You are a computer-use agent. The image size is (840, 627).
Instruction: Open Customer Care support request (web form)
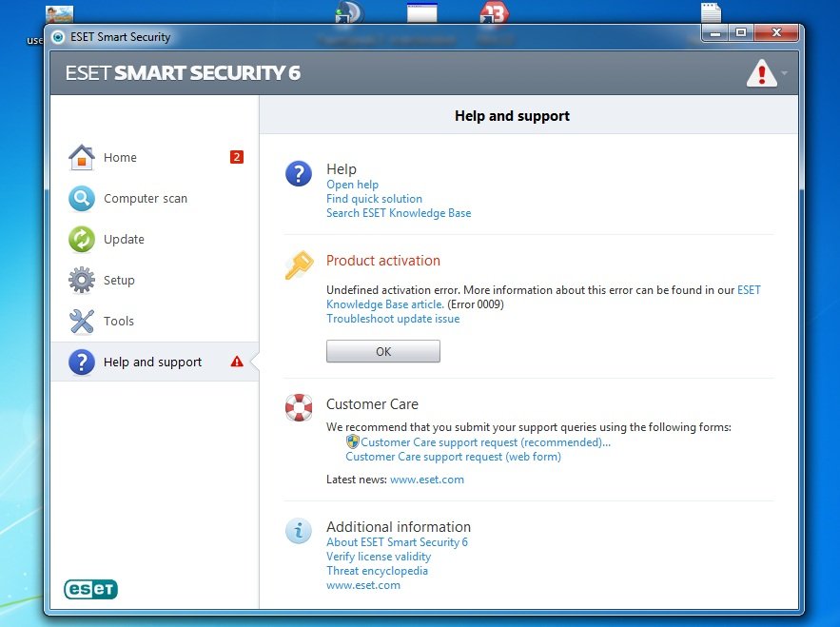(x=453, y=457)
